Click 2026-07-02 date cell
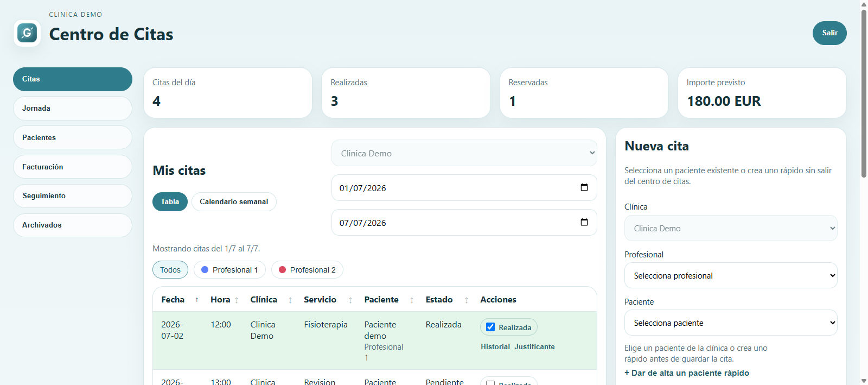 [173, 330]
